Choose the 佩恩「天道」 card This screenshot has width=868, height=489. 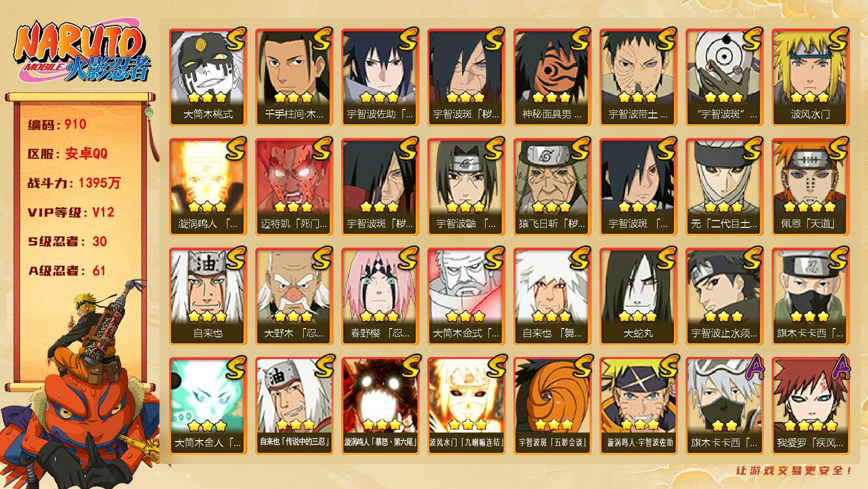(810, 187)
